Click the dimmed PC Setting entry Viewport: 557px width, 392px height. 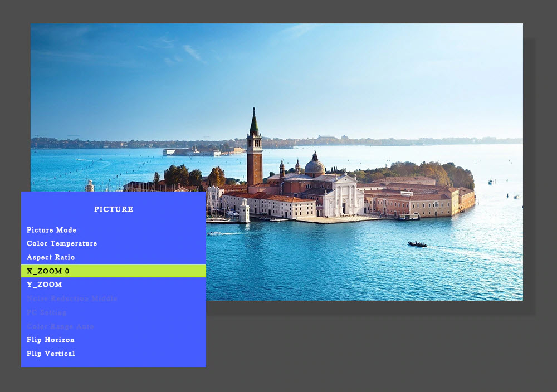(x=47, y=312)
